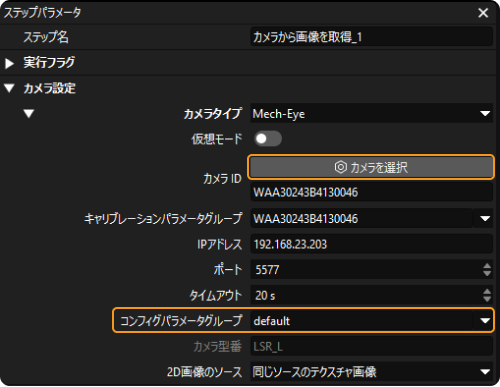Screen dimensions: 500x387
Task: Open the 2D画像のソース dropdown
Action: coord(371,372)
